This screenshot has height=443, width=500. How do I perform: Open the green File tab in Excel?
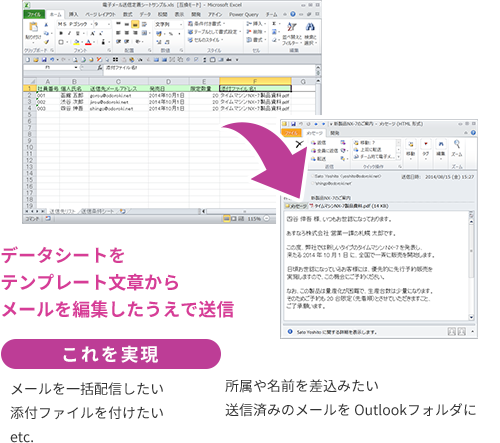point(34,14)
